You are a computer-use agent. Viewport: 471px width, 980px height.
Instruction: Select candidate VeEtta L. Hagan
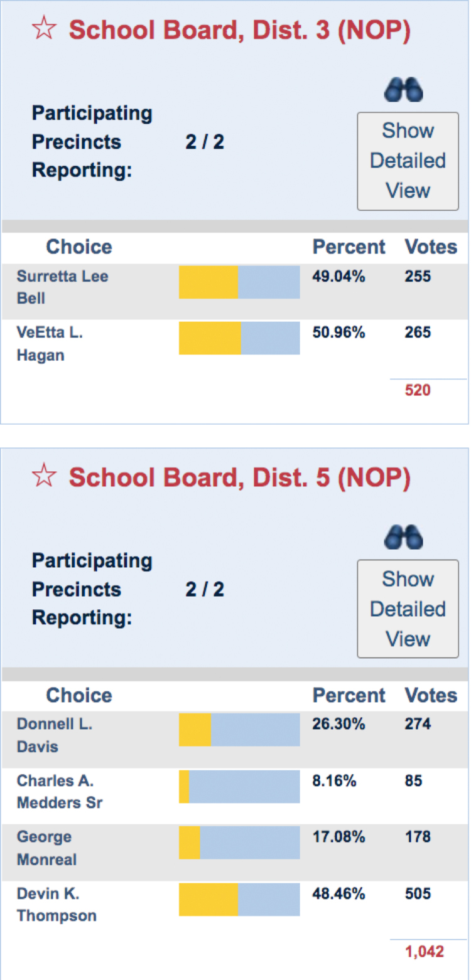point(50,343)
